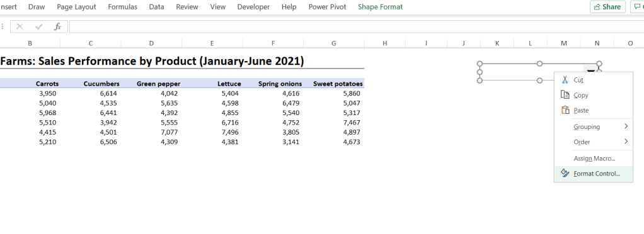Open Insert Function fx icon
This screenshot has height=234, width=644.
click(x=57, y=27)
